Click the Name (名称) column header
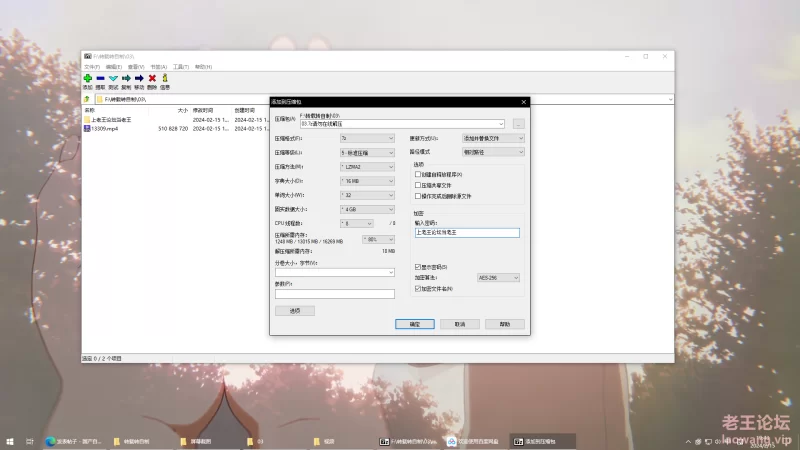This screenshot has width=800, height=450. pos(90,110)
